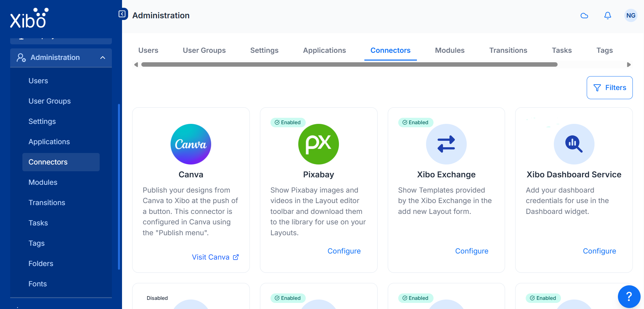644x309 pixels.
Task: Open the notifications bell
Action: tap(608, 16)
